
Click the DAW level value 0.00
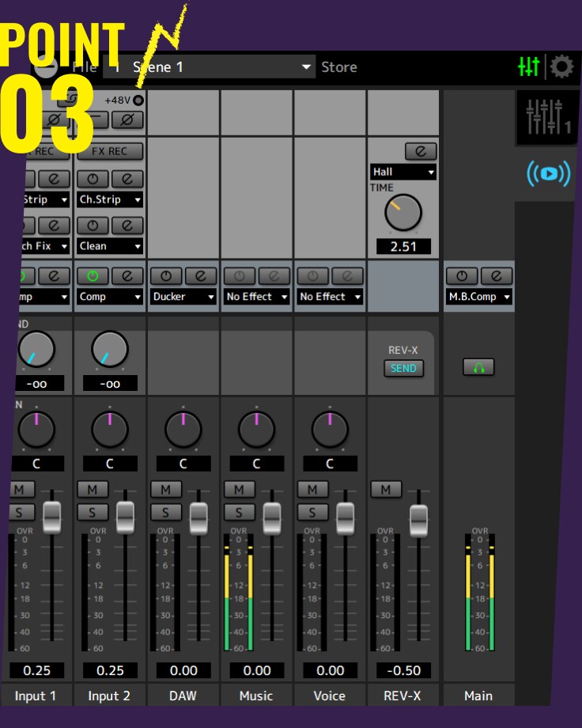pyautogui.click(x=183, y=670)
